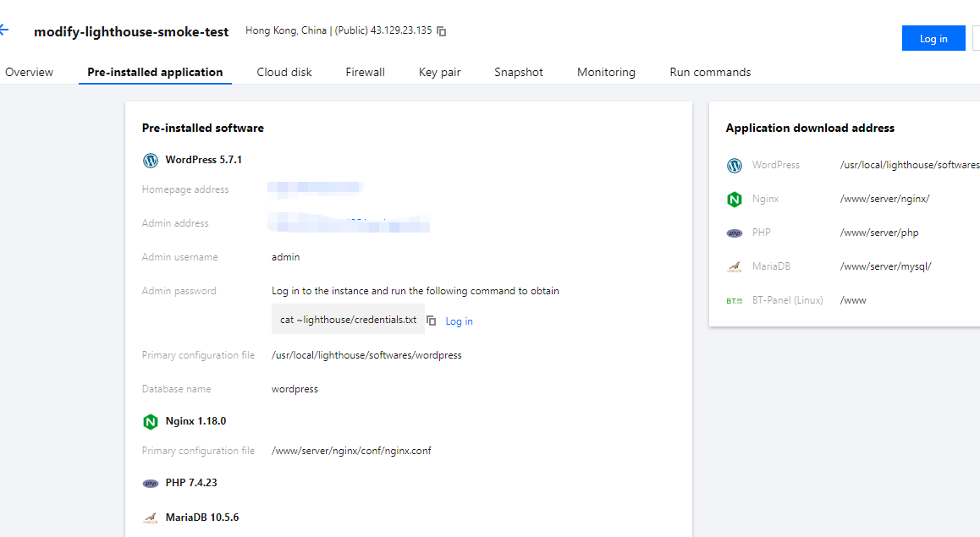
Task: Select the Pre-installed application tab
Action: click(155, 72)
